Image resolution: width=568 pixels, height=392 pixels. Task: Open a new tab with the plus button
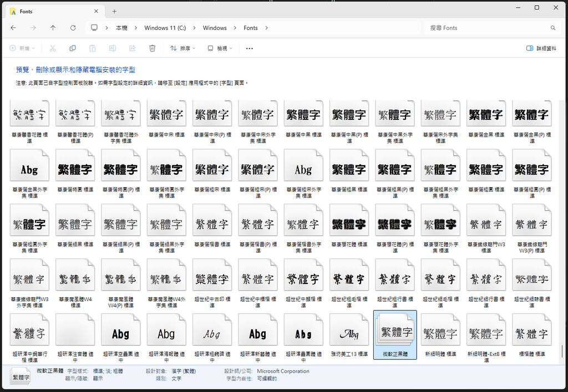pyautogui.click(x=114, y=11)
